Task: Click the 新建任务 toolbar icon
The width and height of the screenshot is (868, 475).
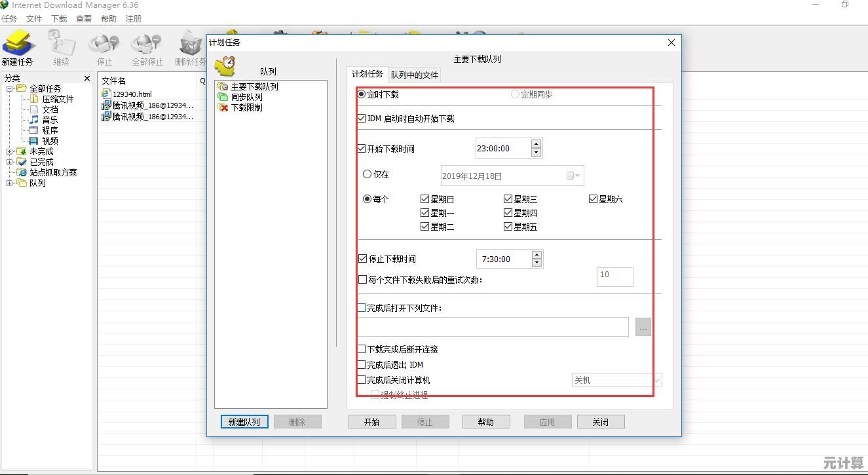Action: (18, 48)
